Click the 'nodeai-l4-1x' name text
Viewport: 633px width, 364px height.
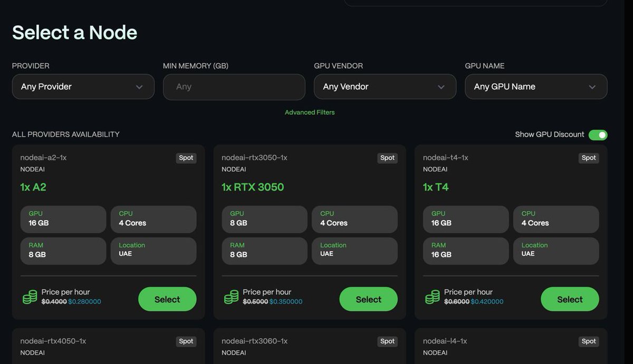(445, 341)
